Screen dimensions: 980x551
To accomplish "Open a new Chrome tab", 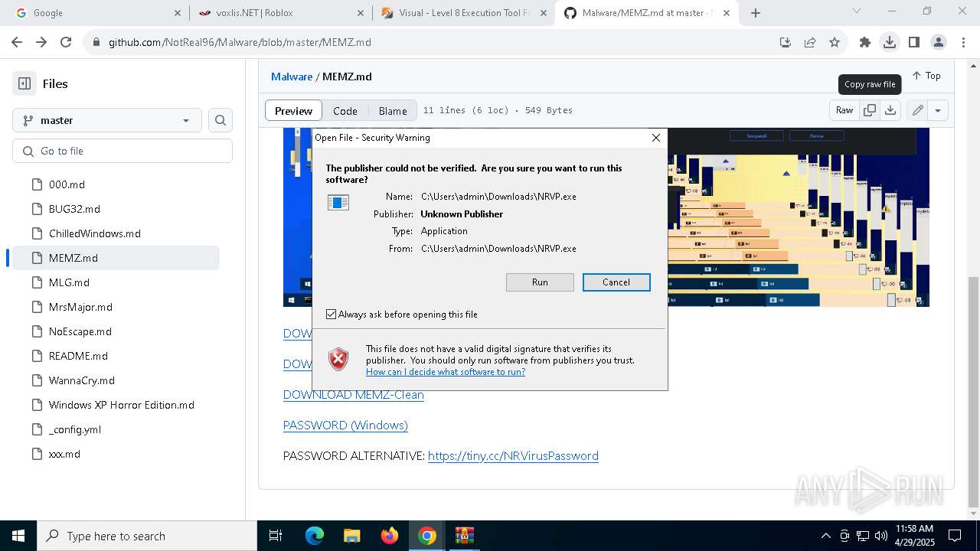I will tap(756, 13).
